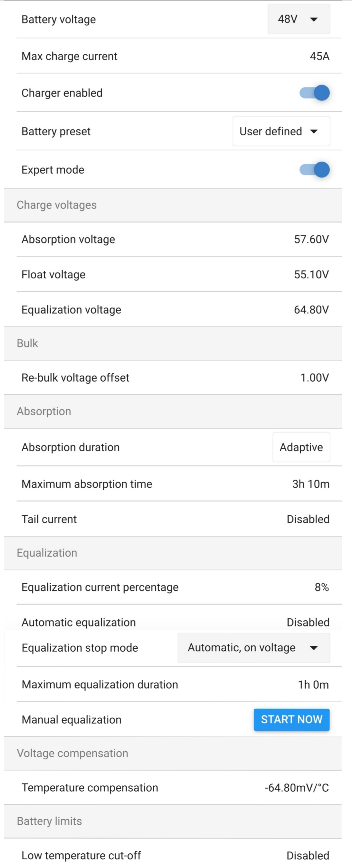Image resolution: width=352 pixels, height=868 pixels.
Task: Click the Adaptive absorption duration button
Action: [301, 447]
